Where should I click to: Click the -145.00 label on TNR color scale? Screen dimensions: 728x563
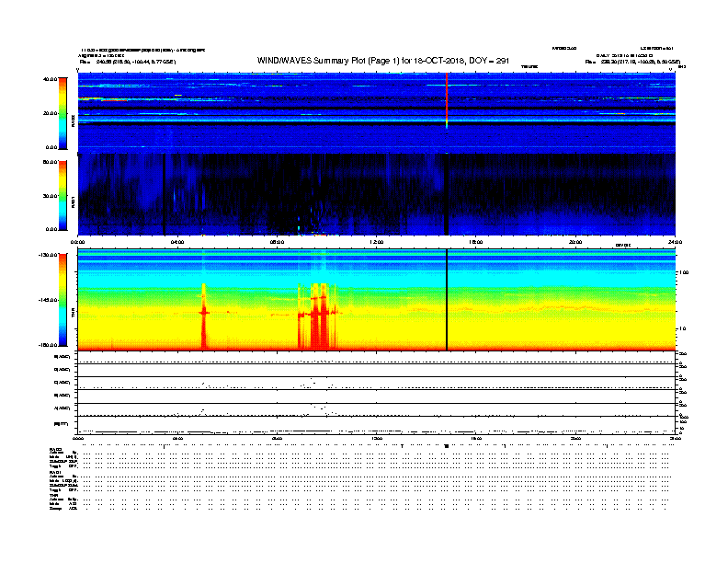[x=49, y=300]
